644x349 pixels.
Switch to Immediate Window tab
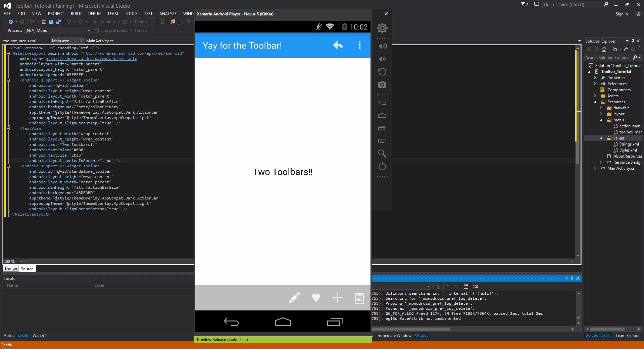[x=394, y=336]
